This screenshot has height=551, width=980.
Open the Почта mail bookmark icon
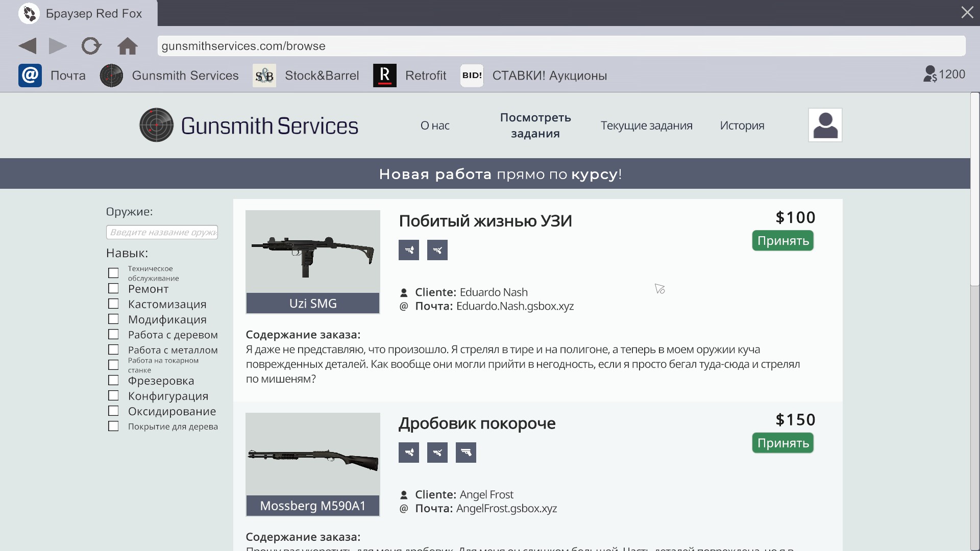click(x=30, y=76)
